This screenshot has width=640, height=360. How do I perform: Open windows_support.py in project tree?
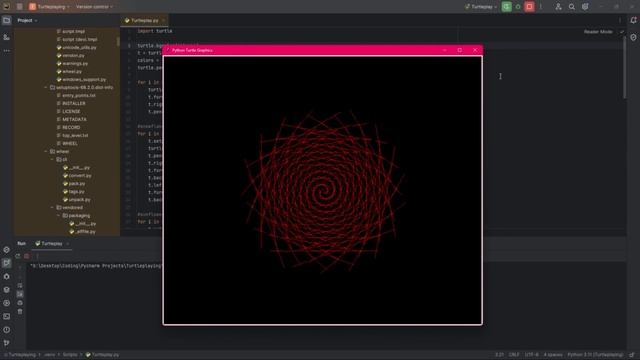81,80
